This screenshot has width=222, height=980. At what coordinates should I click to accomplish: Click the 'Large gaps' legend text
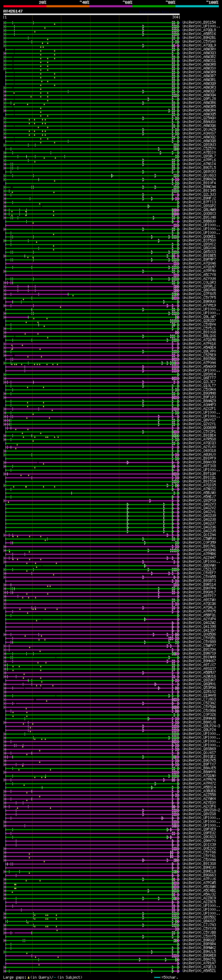43,977
